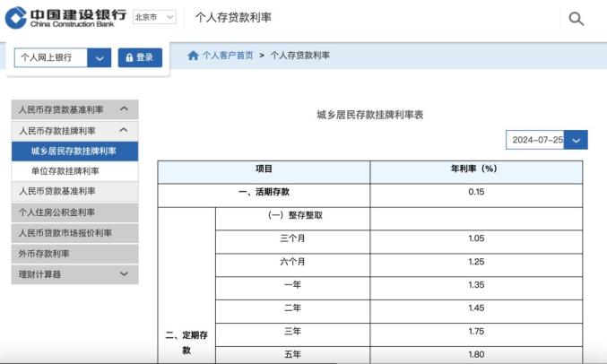This screenshot has height=364, width=607.
Task: Open the 北京市 city dropdown
Action: coord(154,17)
